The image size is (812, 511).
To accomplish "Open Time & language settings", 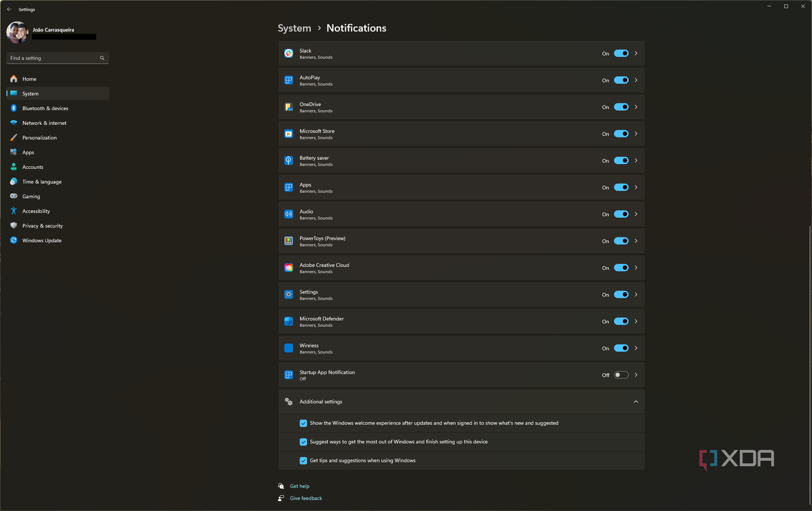I will [x=58, y=182].
